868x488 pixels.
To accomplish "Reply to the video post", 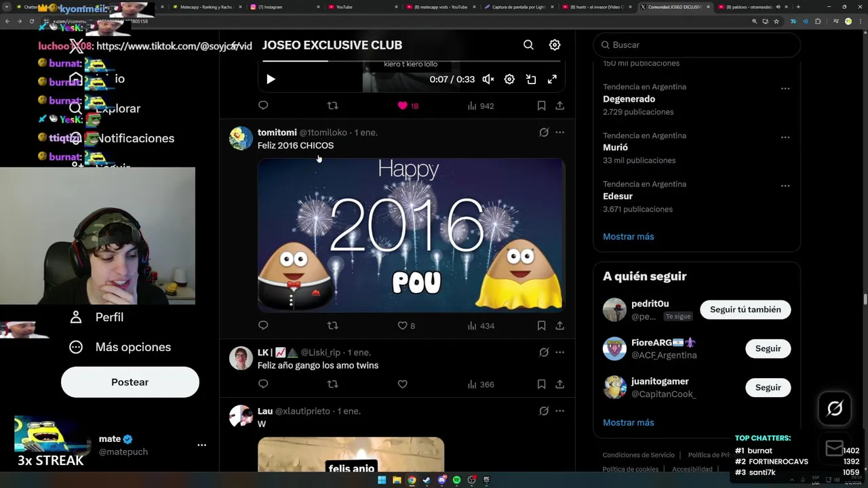I will click(x=263, y=106).
